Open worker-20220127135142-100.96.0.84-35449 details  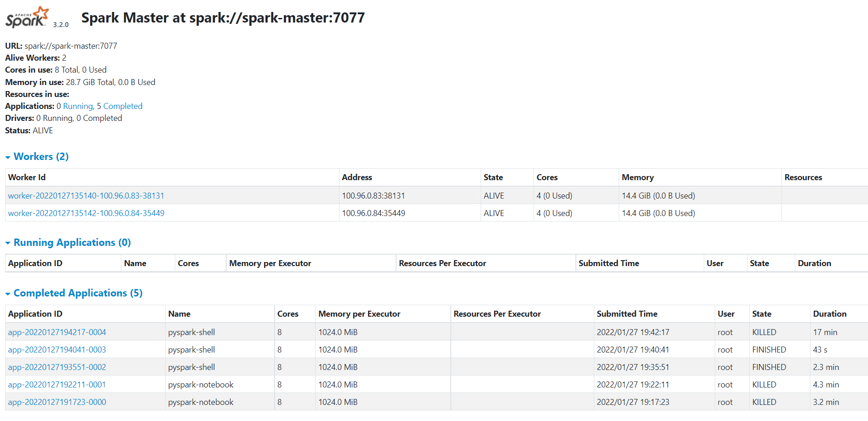[x=86, y=213]
